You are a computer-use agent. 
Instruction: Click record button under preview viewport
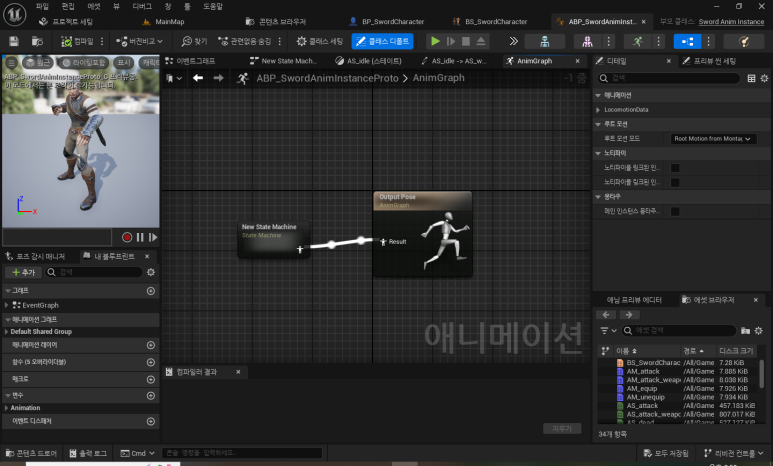[x=127, y=237]
